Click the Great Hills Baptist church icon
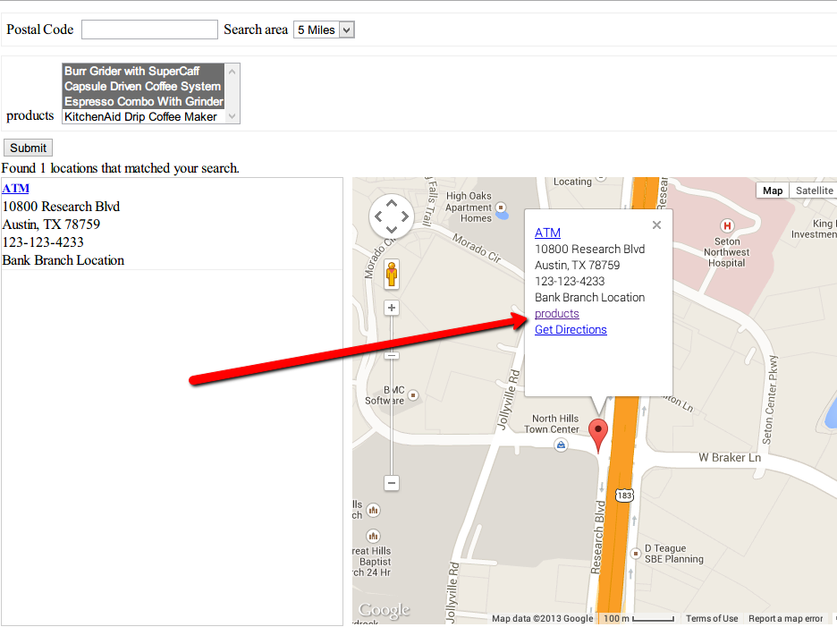The image size is (837, 644). click(373, 535)
